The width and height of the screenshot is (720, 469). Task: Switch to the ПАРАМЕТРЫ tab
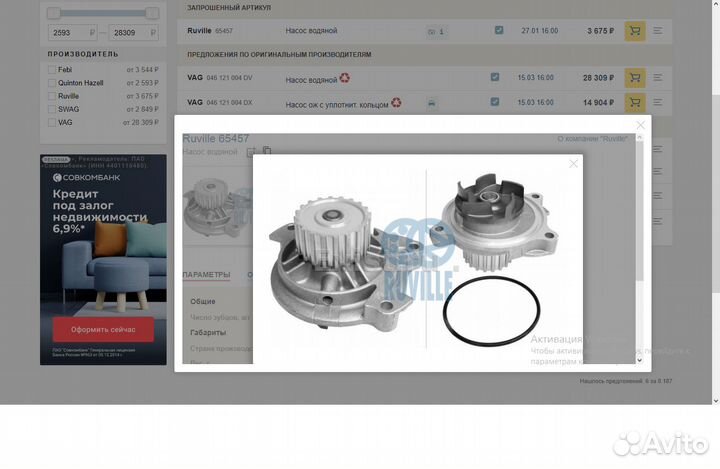coord(206,275)
